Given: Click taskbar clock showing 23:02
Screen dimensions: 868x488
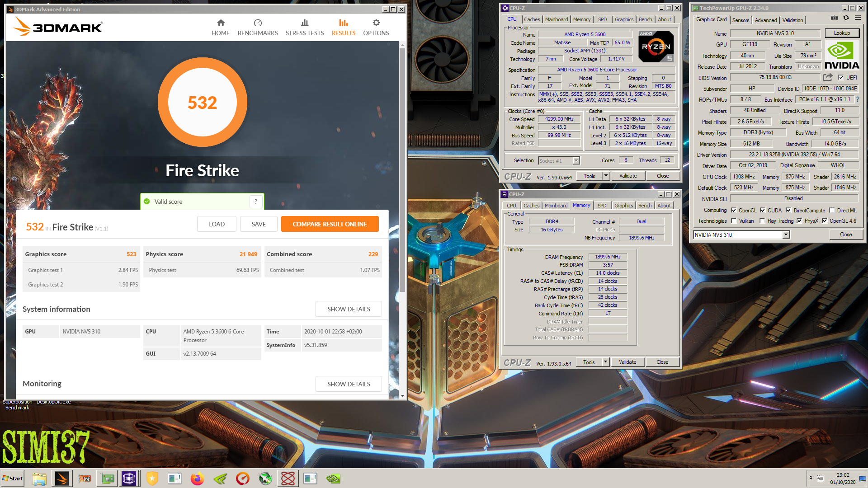Looking at the screenshot, I should [843, 479].
